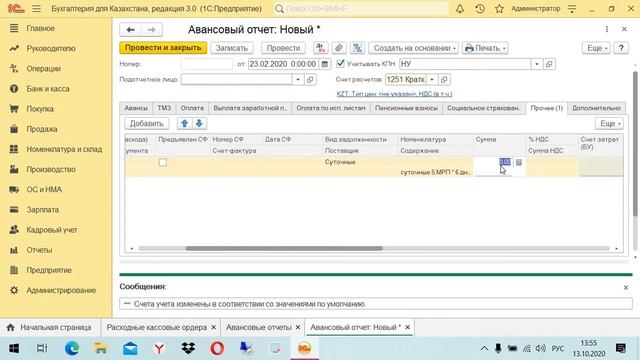Expand the top toolbar Еще menu
Screen dimensions: 640x360
(x=596, y=48)
